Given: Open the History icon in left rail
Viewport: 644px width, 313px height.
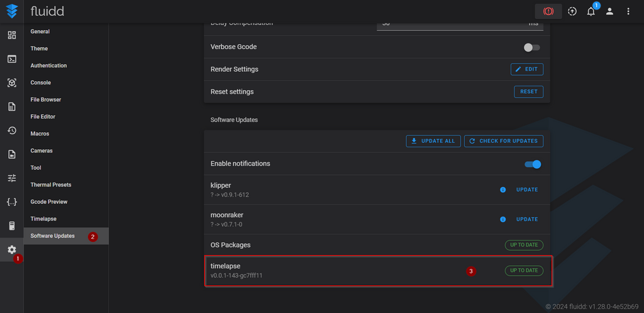Looking at the screenshot, I should coord(11,130).
